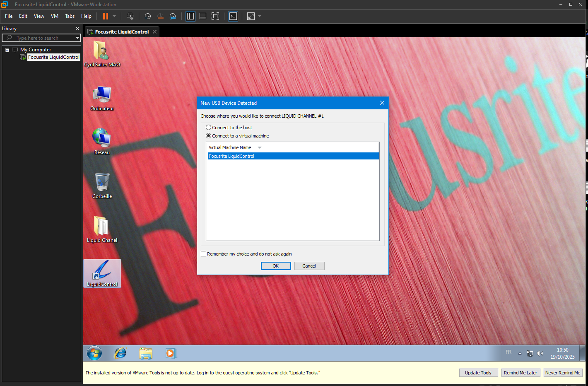Open the Windows Start orb
Screen dimensions: 588x386
pos(94,353)
